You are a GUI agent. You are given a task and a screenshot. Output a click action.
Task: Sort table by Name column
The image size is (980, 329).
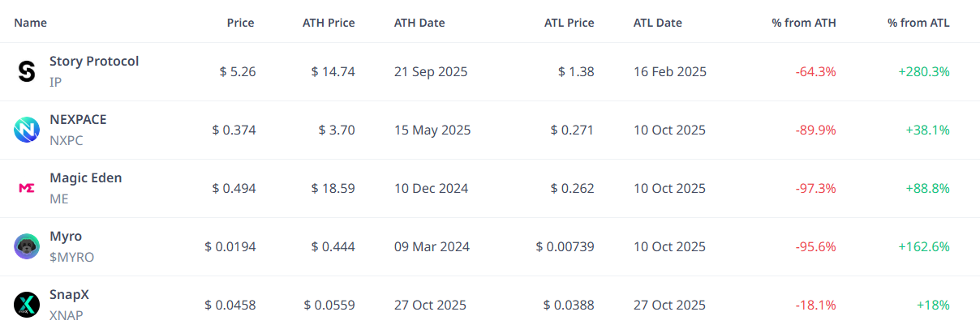pos(31,23)
